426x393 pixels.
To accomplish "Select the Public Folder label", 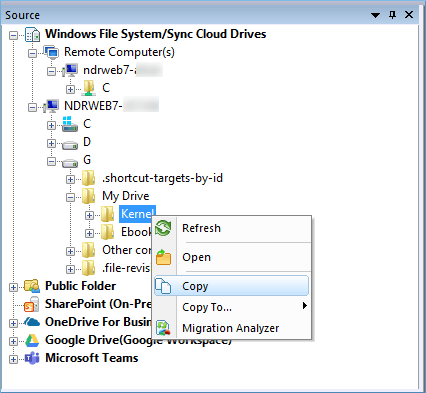I will 80,286.
